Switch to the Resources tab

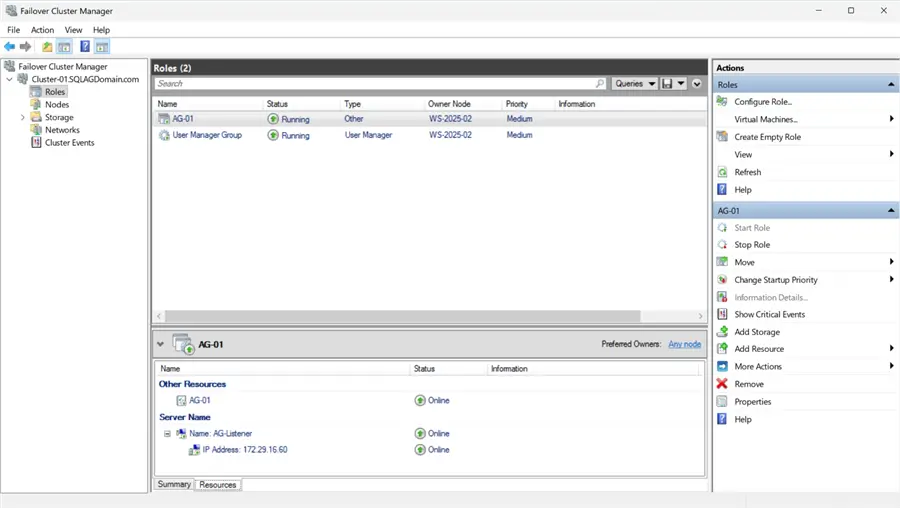(x=218, y=485)
